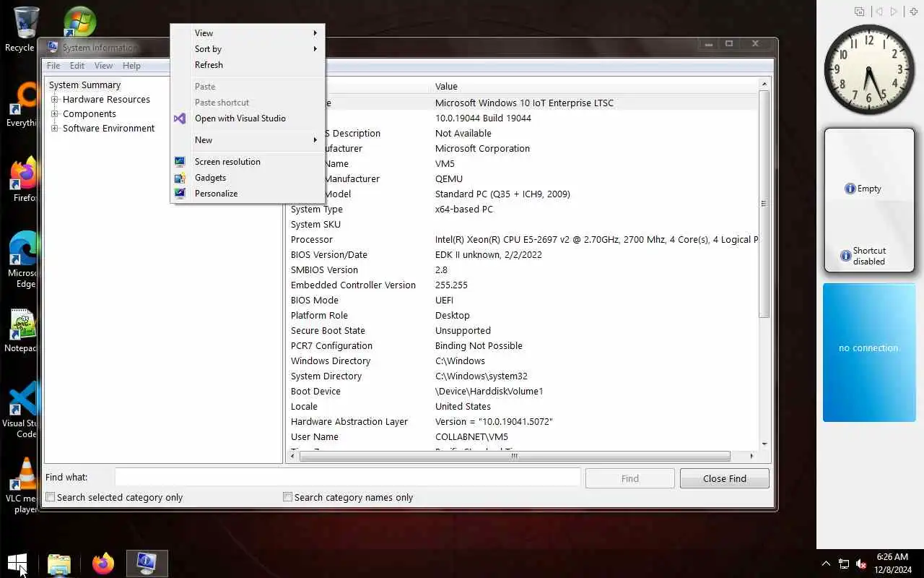Click the value Binding Not Possible
Screen dimensions: 924x578
[479, 346]
